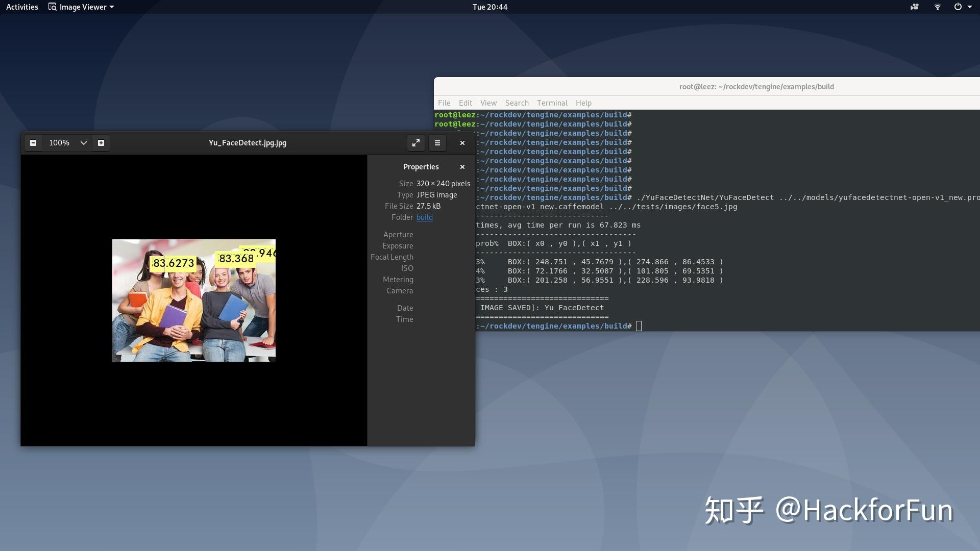Open the build folder link

424,217
